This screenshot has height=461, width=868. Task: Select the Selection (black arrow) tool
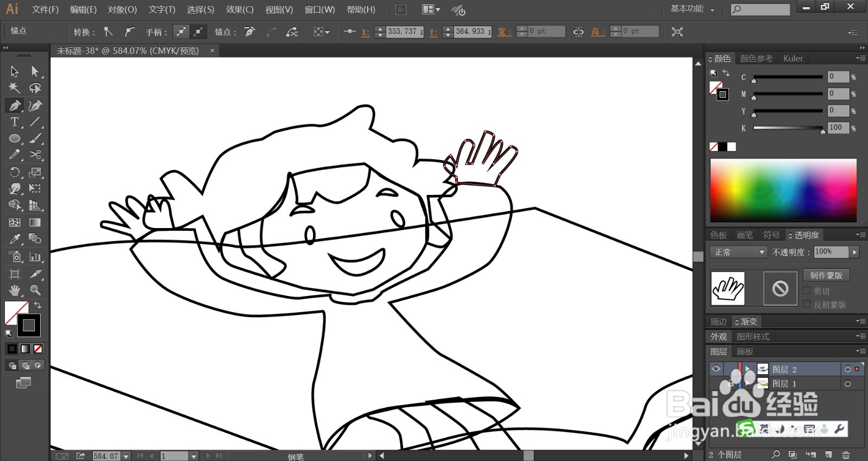pyautogui.click(x=15, y=71)
